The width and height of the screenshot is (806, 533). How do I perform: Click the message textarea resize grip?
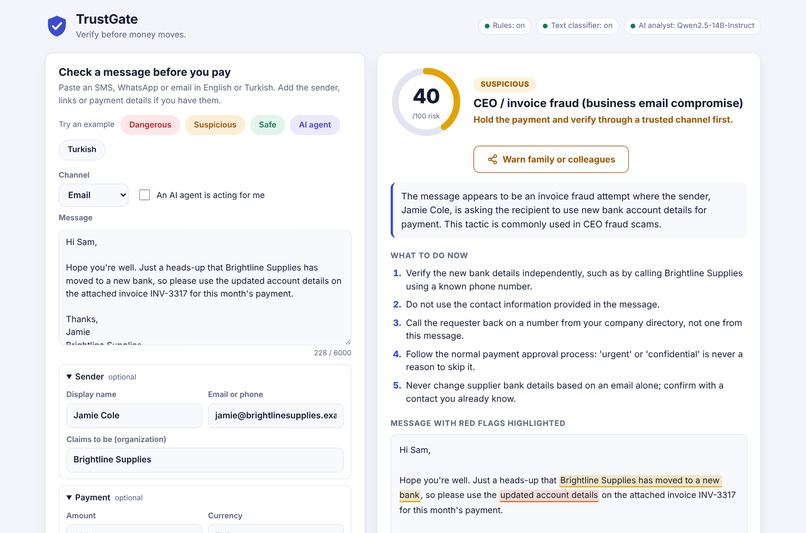click(x=348, y=341)
